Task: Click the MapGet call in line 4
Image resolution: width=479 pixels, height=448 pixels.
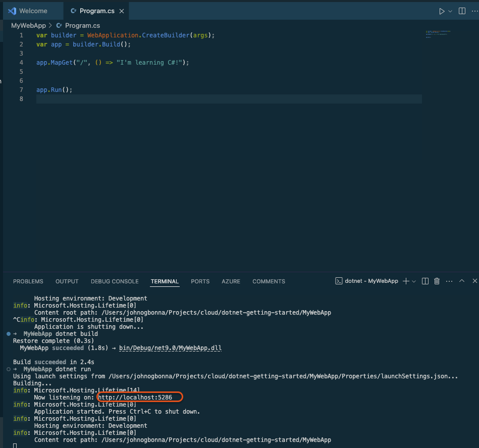Action: click(x=62, y=63)
